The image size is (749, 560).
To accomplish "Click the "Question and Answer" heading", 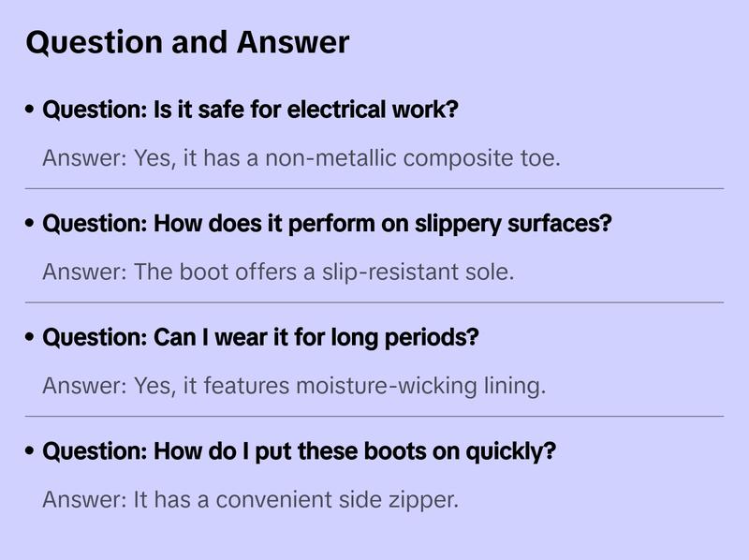I will [187, 42].
